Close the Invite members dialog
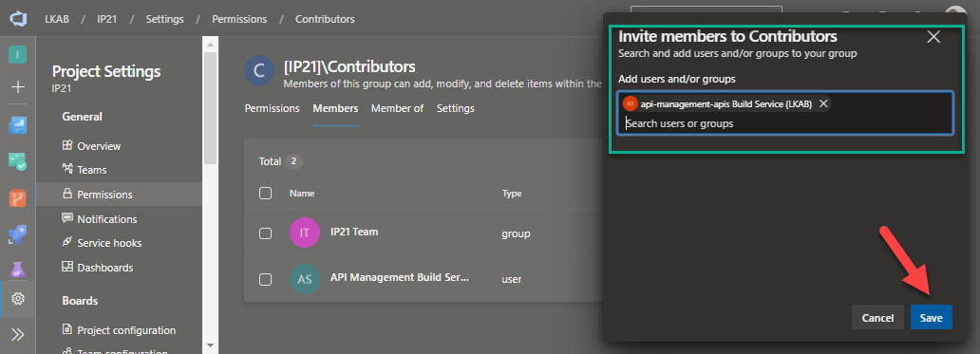The image size is (980, 354). (933, 37)
